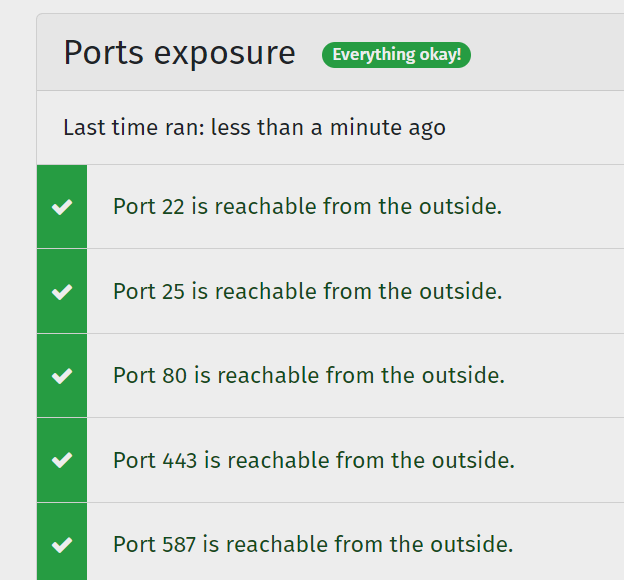Click the number 587 in the last row
This screenshot has height=580, width=624.
click(179, 545)
